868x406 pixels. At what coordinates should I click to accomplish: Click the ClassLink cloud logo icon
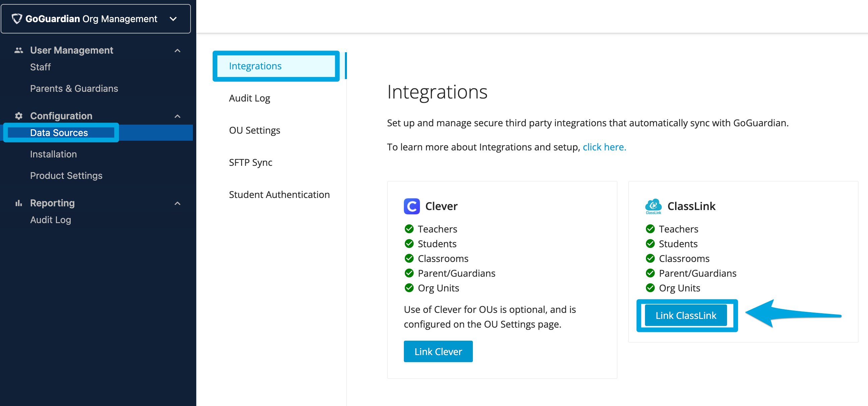coord(653,206)
